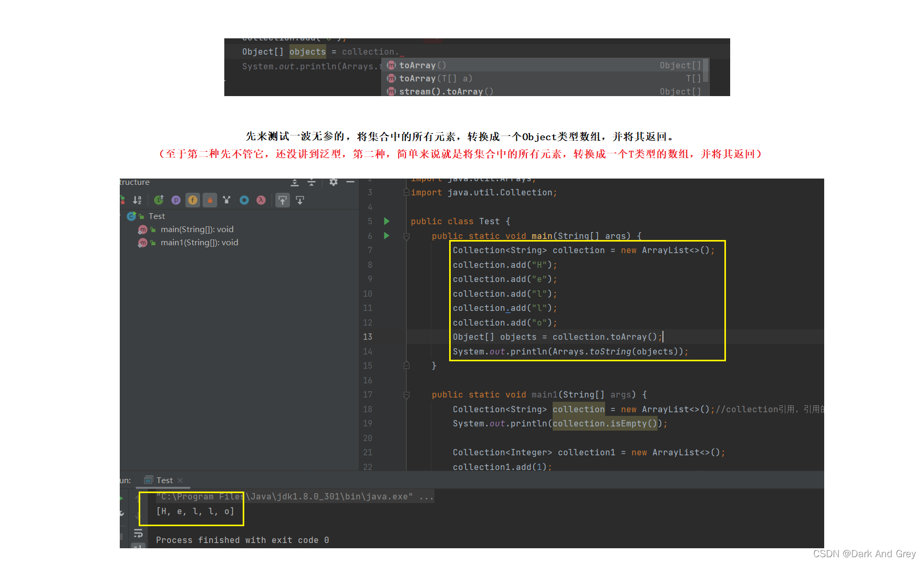The height and width of the screenshot is (564, 924).
Task: Click 'collection.add("H");' line
Action: [x=505, y=265]
